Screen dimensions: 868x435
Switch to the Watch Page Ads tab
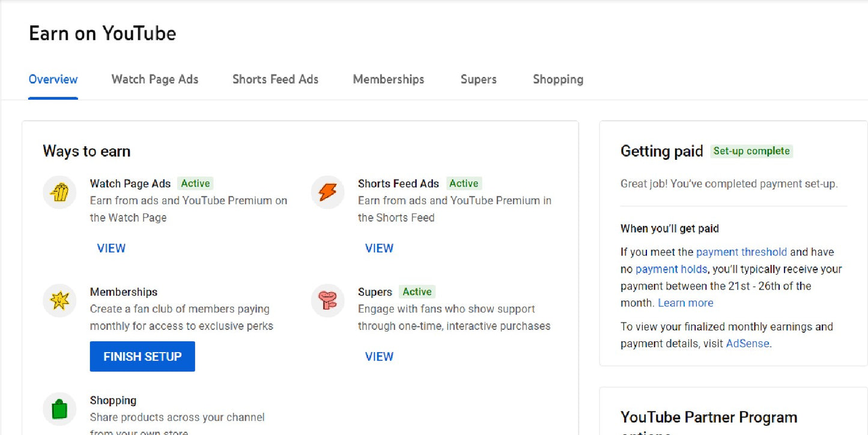point(154,79)
